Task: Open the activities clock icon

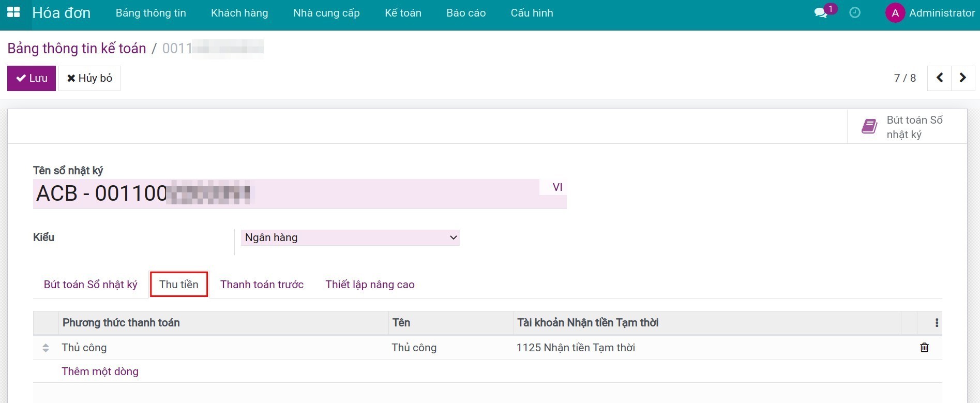Action: point(855,13)
